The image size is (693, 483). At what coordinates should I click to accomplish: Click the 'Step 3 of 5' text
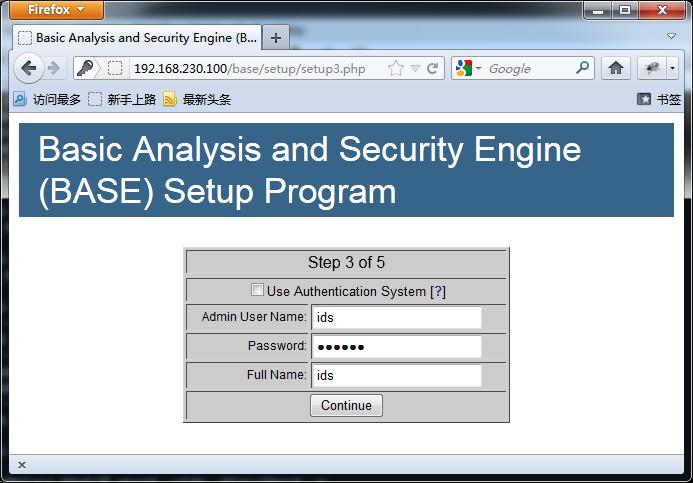pos(346,262)
